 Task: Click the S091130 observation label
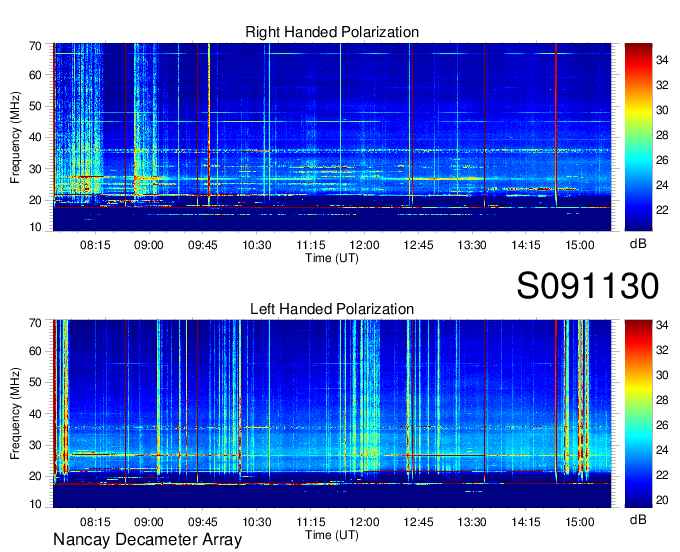(x=588, y=286)
